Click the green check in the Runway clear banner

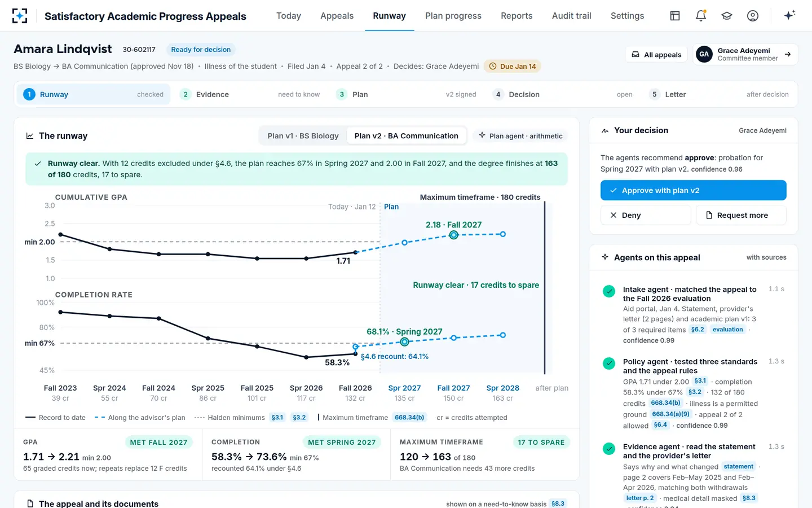point(38,164)
